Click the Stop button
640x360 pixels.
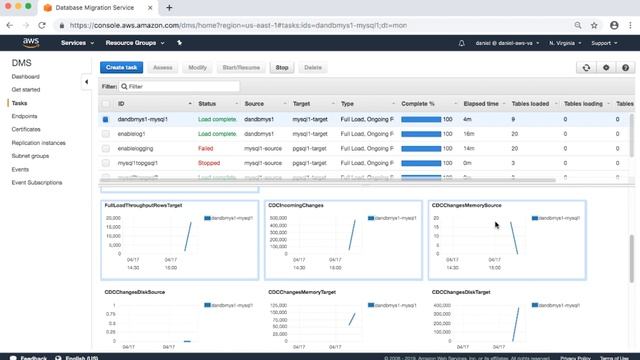point(282,67)
